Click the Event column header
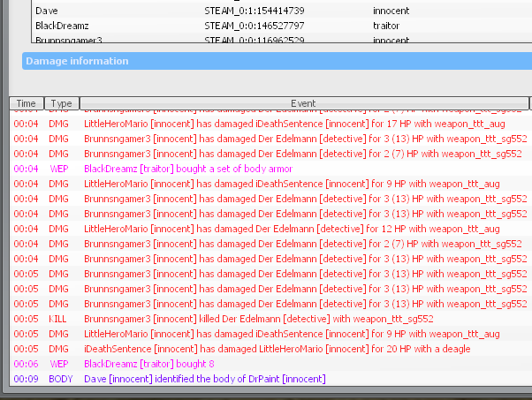This screenshot has height=400, width=532. click(x=302, y=103)
